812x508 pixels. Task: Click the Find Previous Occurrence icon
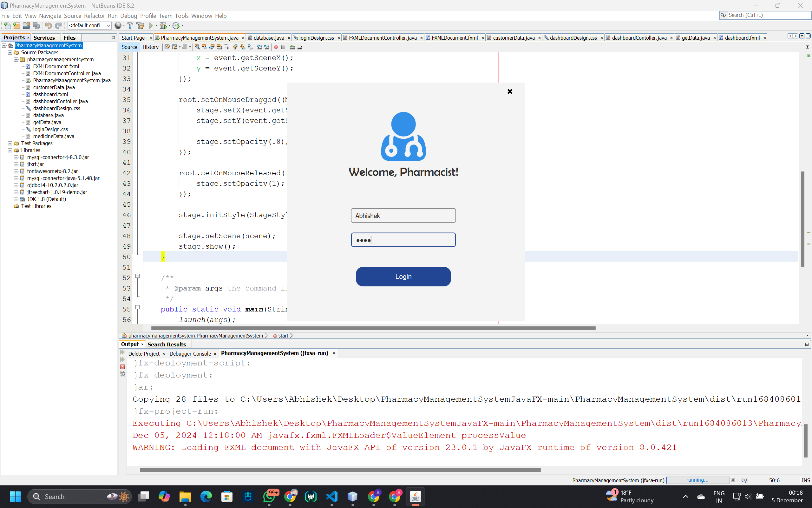coord(204,47)
